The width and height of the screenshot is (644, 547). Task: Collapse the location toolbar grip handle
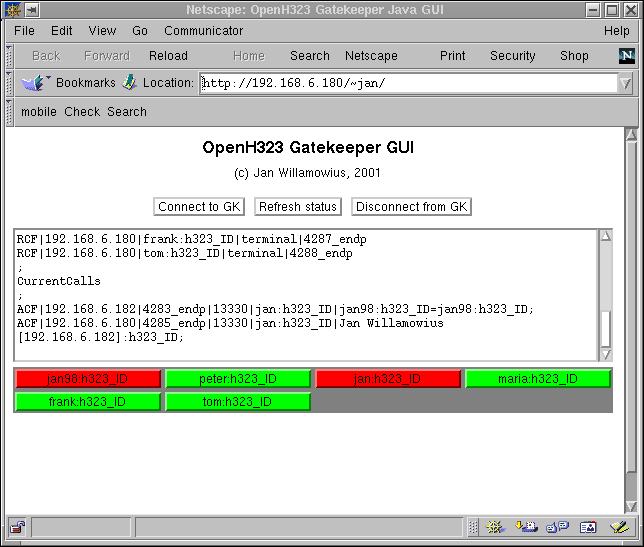(9, 84)
